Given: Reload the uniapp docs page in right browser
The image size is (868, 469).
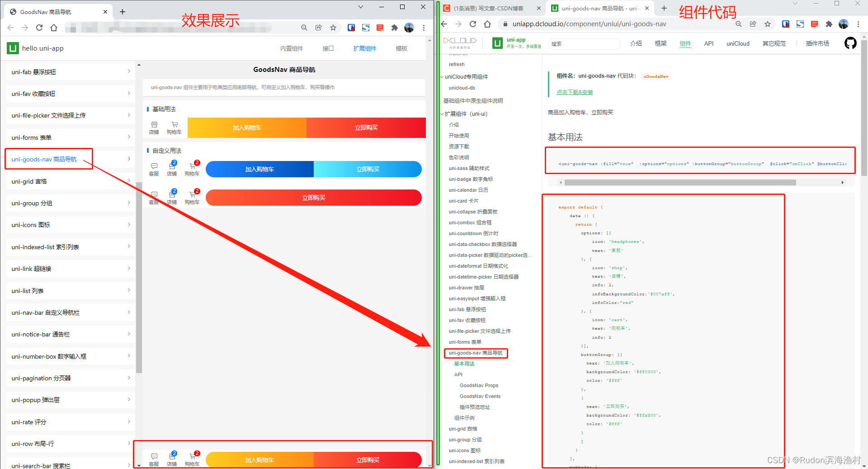Looking at the screenshot, I should [473, 24].
